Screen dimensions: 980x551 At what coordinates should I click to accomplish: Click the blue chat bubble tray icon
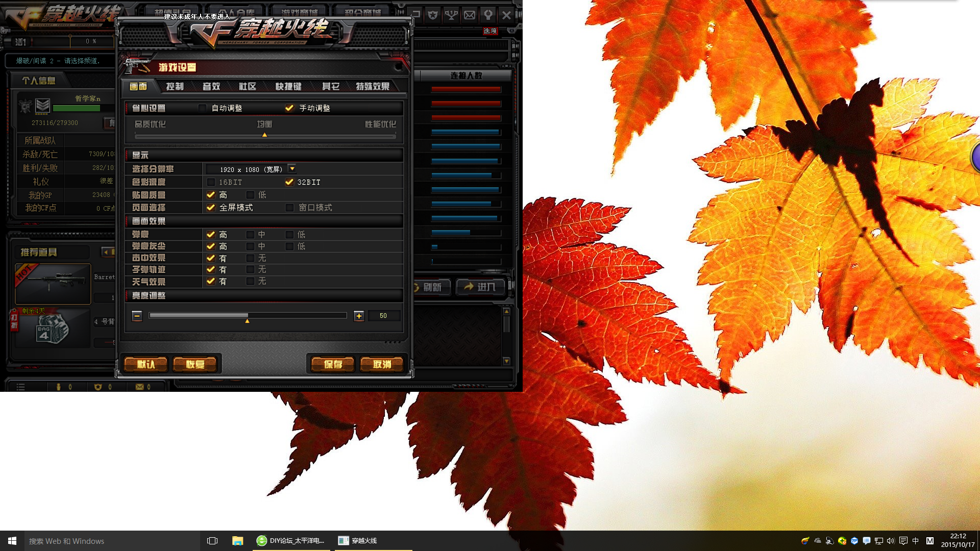[867, 541]
